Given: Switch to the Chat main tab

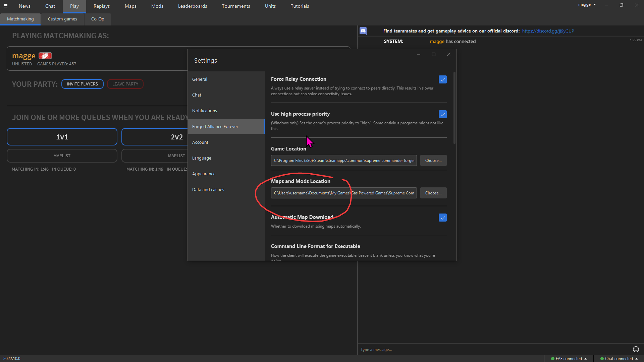Looking at the screenshot, I should point(50,6).
